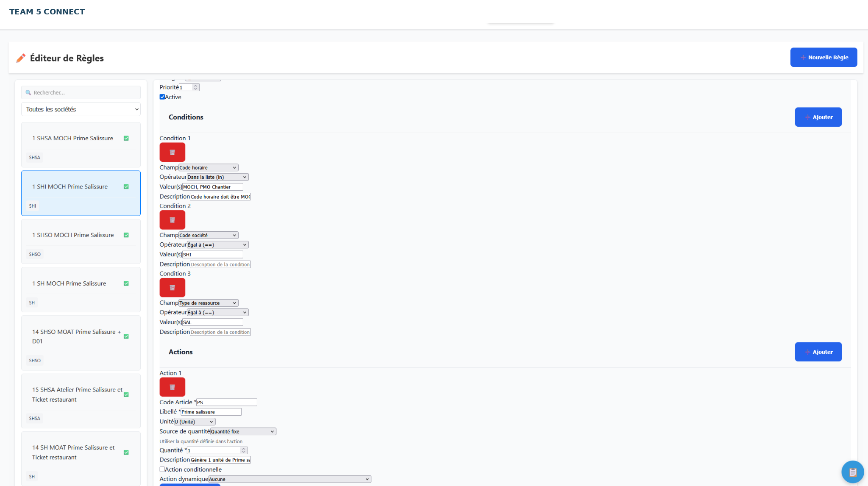Open Source de quantité dropdown
The image size is (868, 486).
pyautogui.click(x=243, y=431)
